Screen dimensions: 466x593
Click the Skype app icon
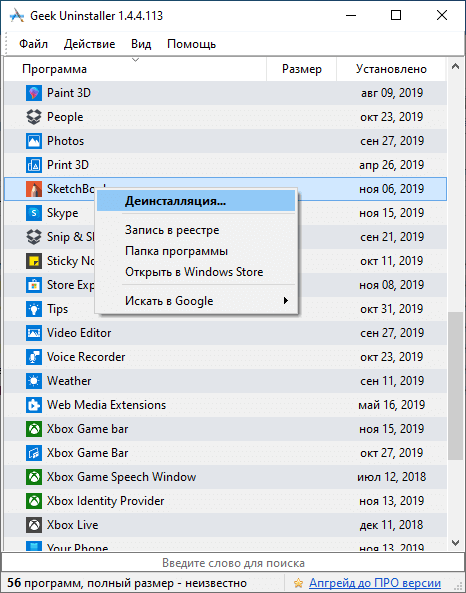34,213
